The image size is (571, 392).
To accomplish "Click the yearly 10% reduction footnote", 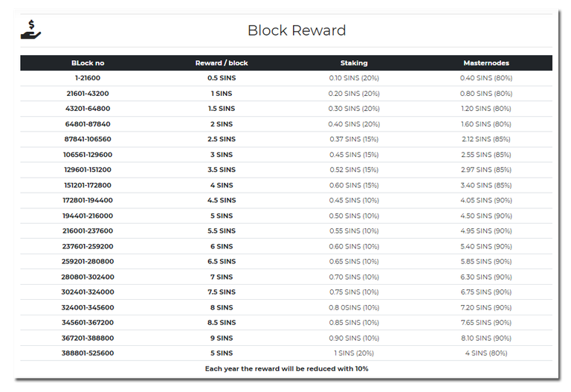I will [286, 369].
